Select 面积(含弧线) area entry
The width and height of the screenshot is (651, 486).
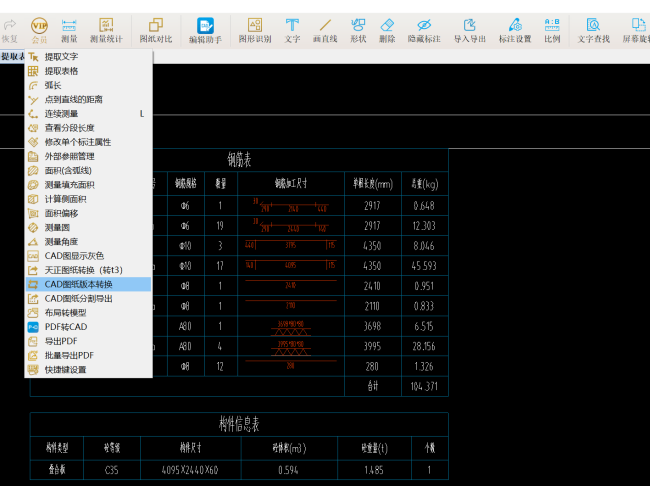pos(88,171)
